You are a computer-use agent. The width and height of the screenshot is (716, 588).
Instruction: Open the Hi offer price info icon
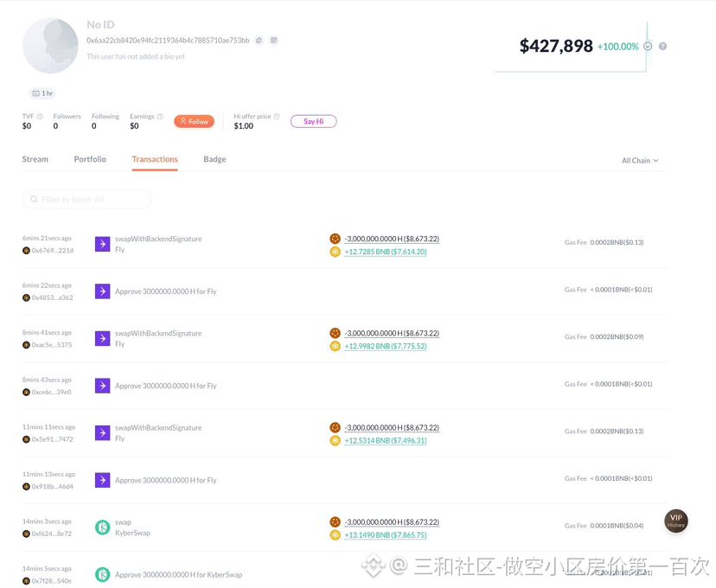276,117
